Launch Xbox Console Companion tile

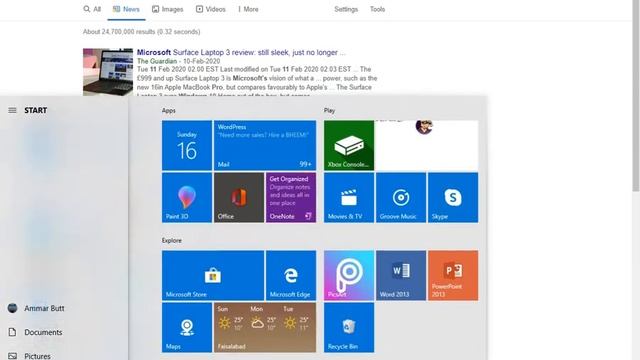tap(349, 145)
